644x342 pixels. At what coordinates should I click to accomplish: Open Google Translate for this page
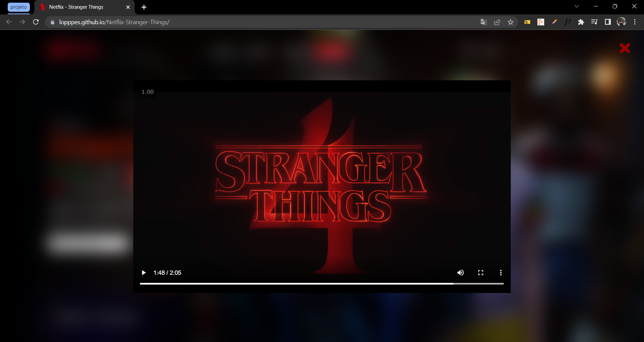tap(484, 22)
